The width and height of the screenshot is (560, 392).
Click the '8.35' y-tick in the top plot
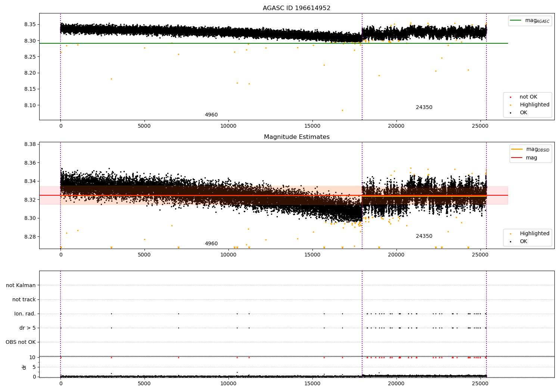(30, 25)
